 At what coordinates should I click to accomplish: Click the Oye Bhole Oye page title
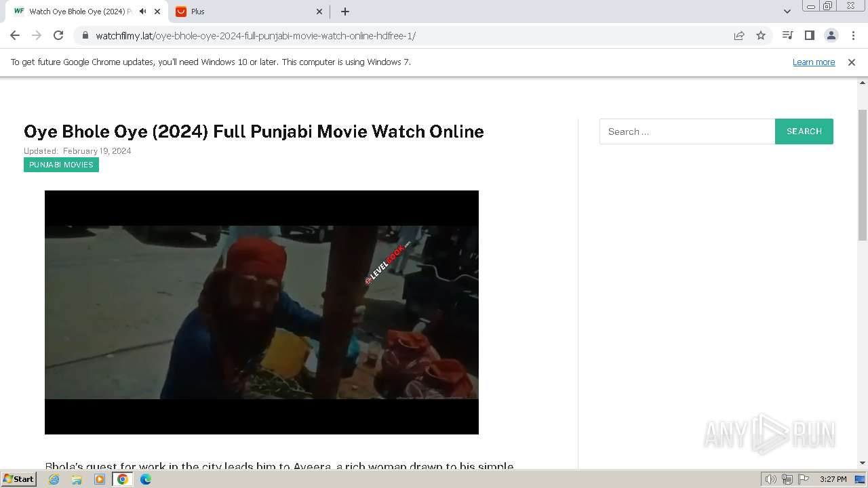(x=254, y=131)
